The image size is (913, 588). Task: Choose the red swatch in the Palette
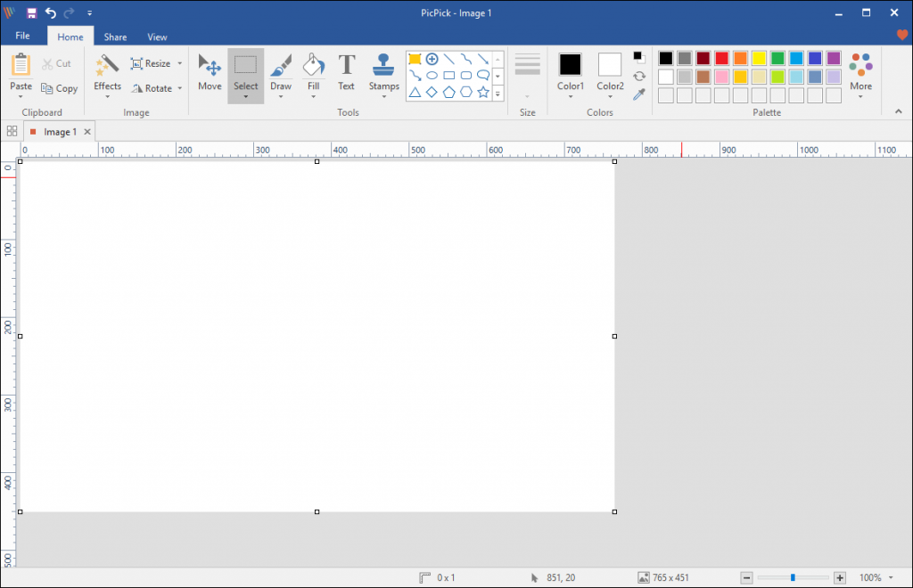pos(722,57)
